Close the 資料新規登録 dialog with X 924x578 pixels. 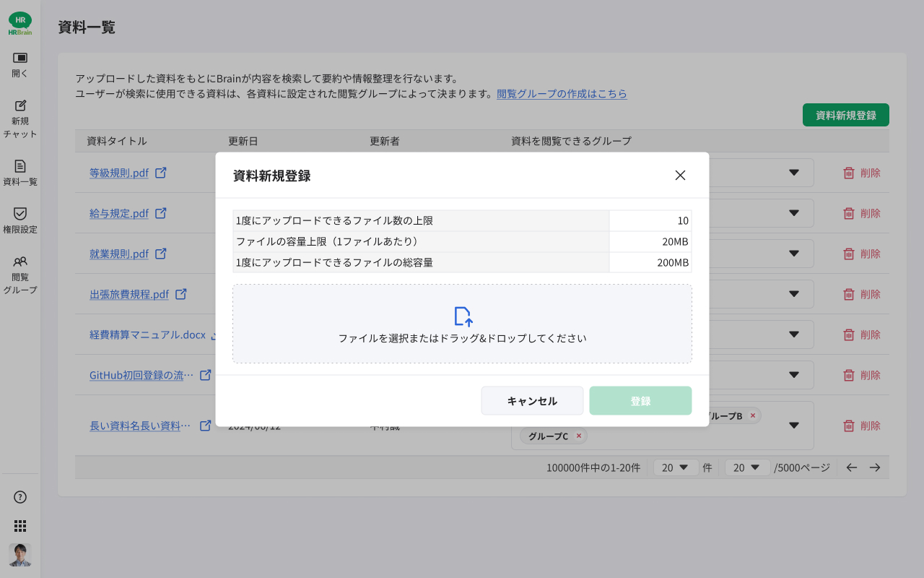(x=680, y=175)
